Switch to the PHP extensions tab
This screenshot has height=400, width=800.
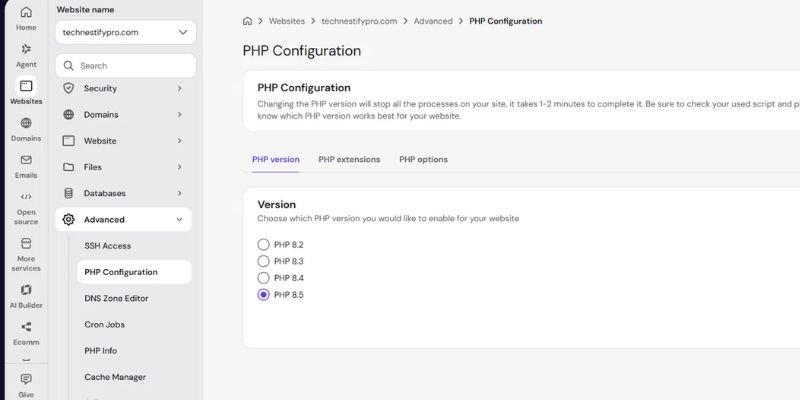click(349, 159)
